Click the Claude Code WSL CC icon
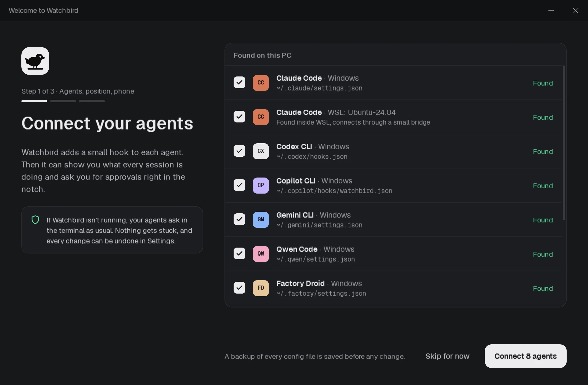Viewport: 588px width, 385px height. pos(261,117)
